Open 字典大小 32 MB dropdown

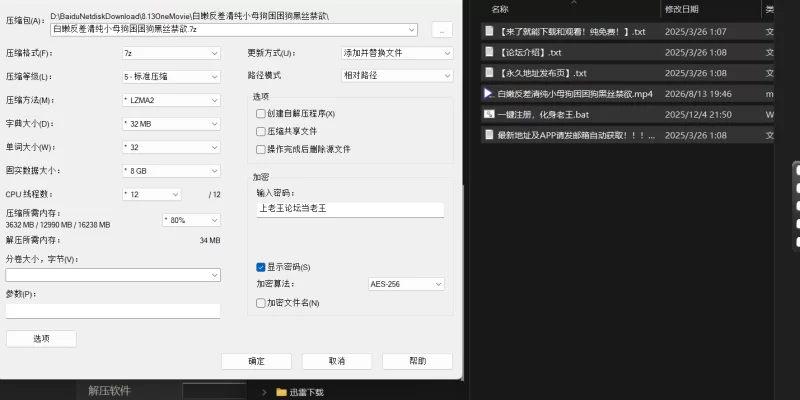click(x=171, y=123)
